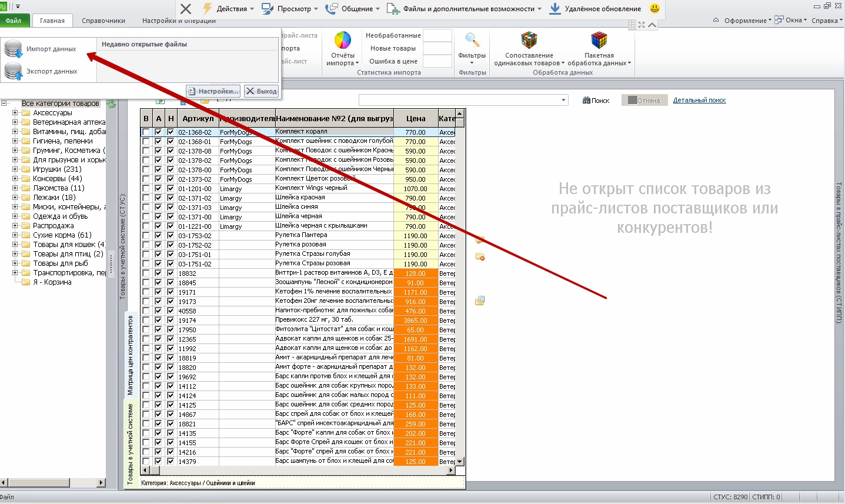Screen dimensions: 845x504
Task: Click the phone Communication icon
Action: [331, 8]
